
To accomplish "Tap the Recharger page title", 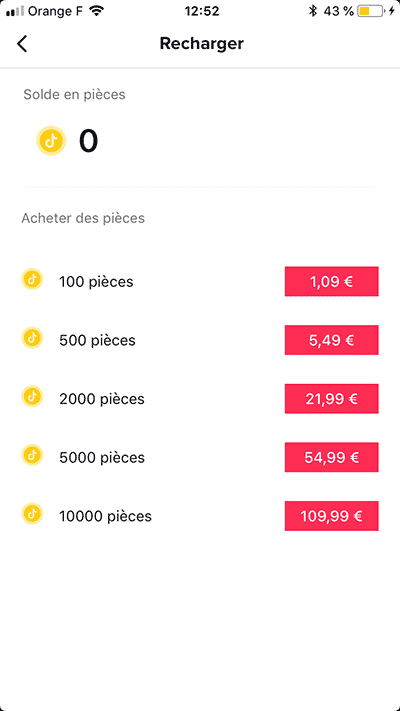I will [x=202, y=44].
